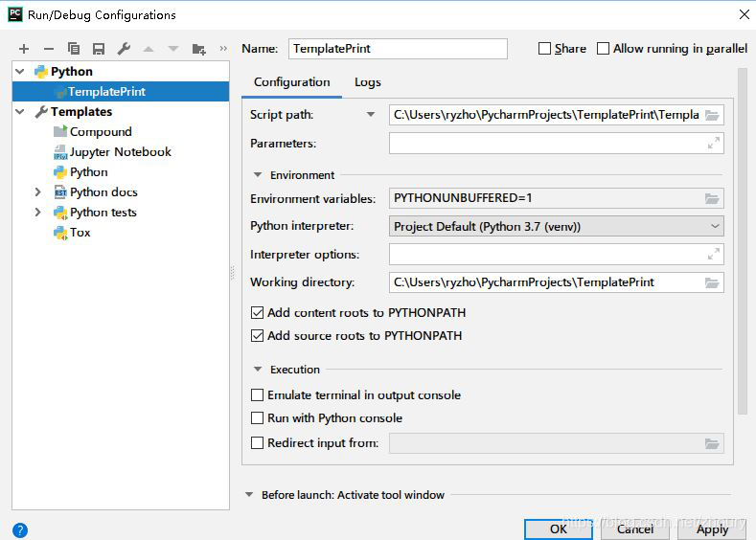
Task: Open Environment variables editor icon
Action: pyautogui.click(x=712, y=198)
